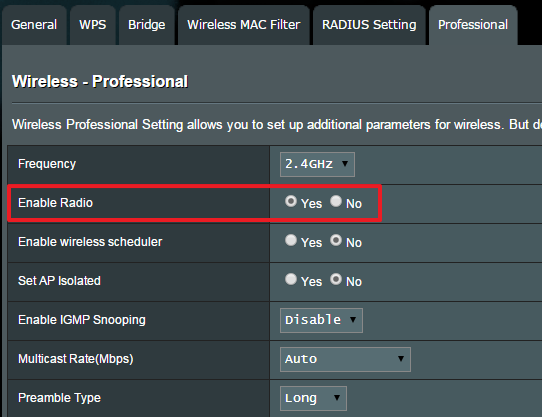Switch to the WPS tab
542x417 pixels.
[93, 25]
